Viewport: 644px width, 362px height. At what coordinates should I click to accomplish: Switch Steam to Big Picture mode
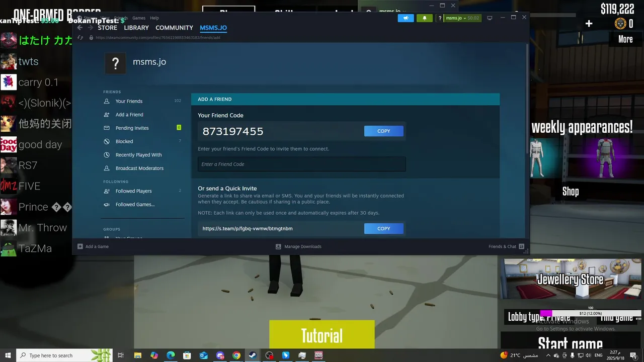click(x=490, y=18)
